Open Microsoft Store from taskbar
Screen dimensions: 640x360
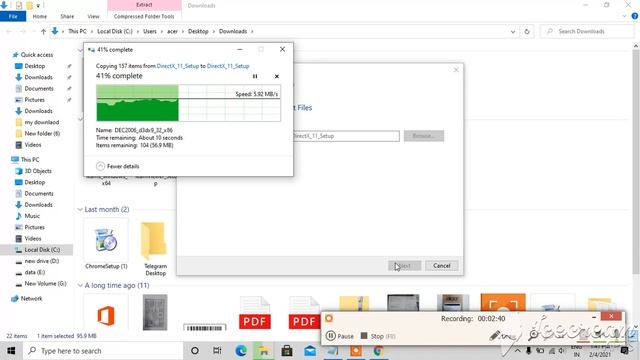(x=287, y=351)
